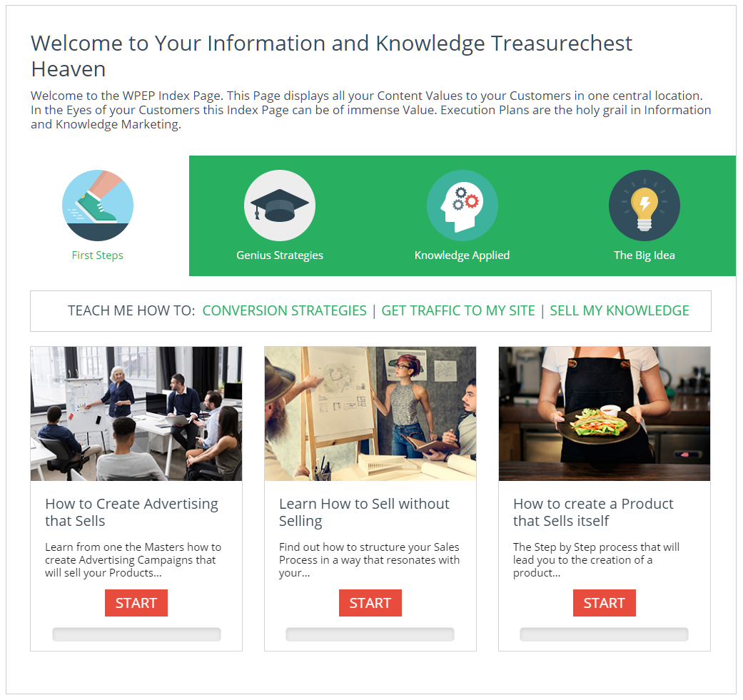Select The Big Idea label
This screenshot has width=743, height=700.
(x=644, y=255)
